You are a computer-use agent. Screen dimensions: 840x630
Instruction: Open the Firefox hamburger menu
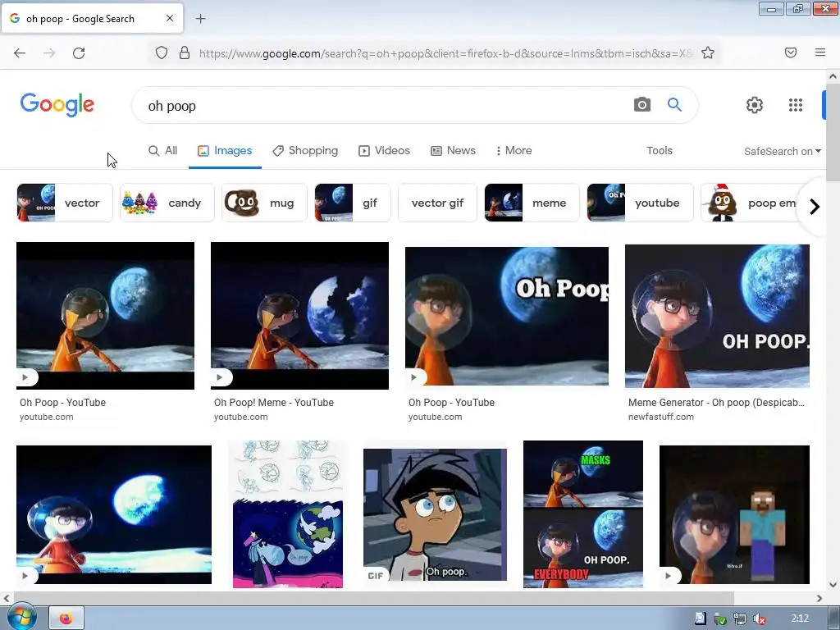point(820,52)
